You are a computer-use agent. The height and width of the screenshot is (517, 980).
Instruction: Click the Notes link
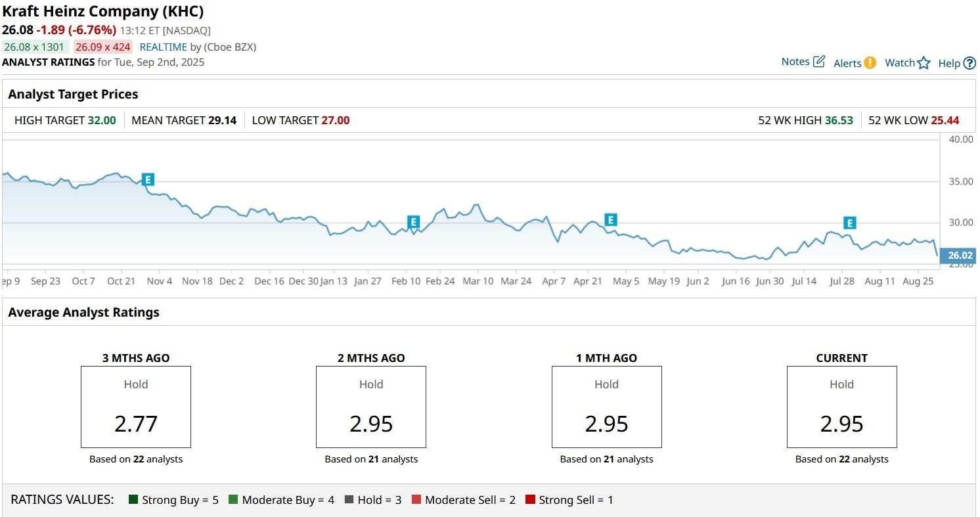(795, 62)
